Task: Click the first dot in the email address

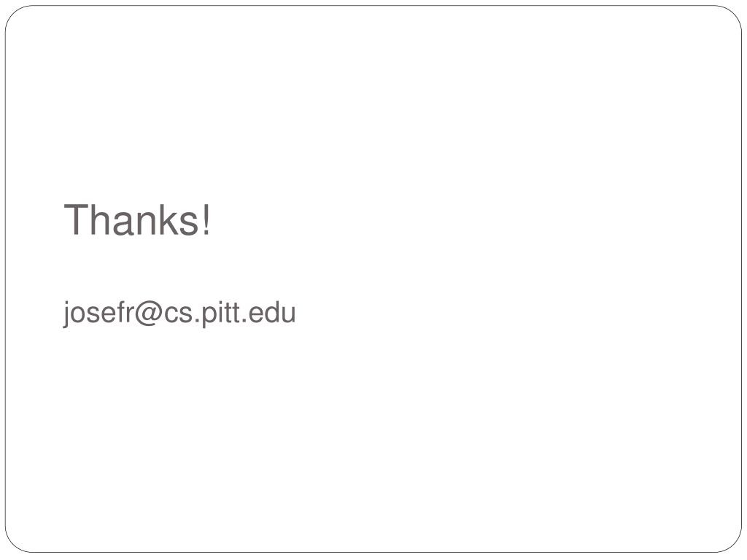Action: [x=198, y=322]
